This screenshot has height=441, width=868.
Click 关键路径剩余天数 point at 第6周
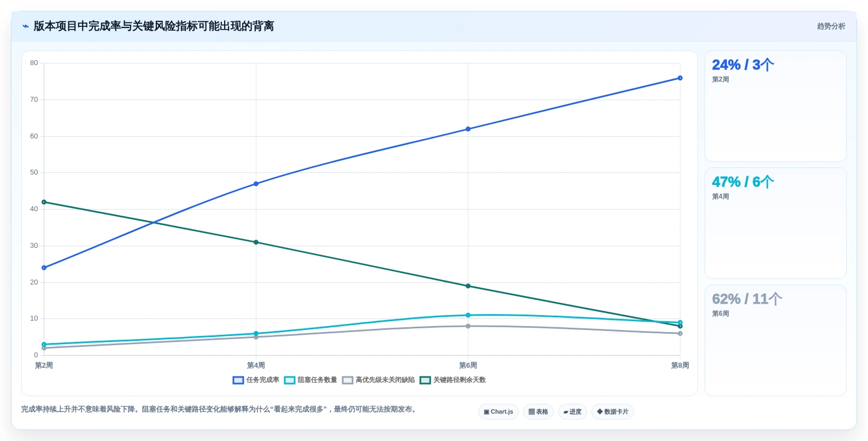(468, 286)
